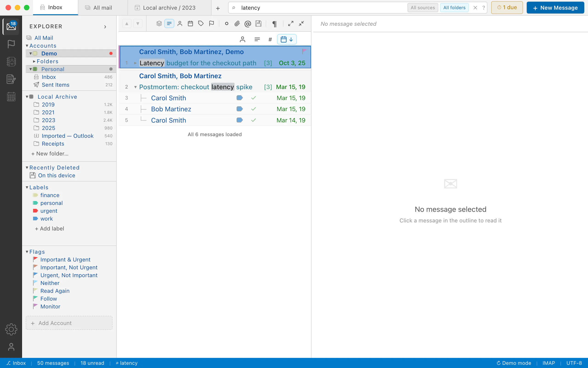
Task: Click the save disk toolbar icon
Action: tap(258, 24)
